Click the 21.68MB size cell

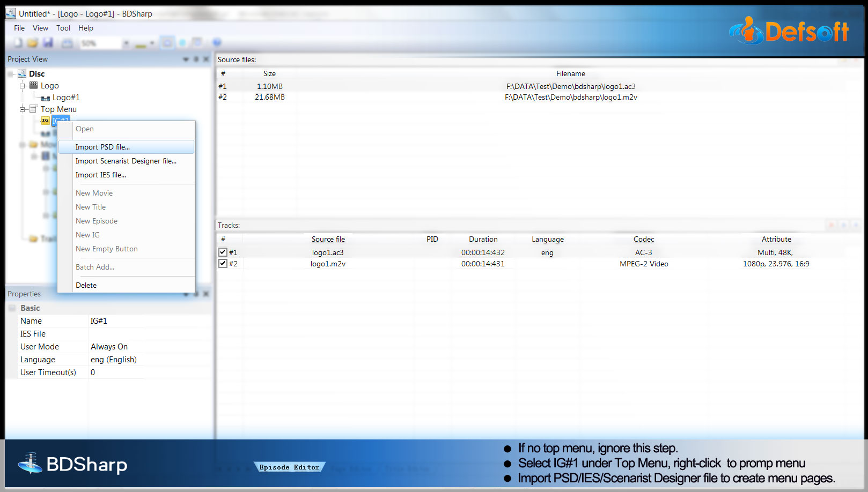(269, 97)
